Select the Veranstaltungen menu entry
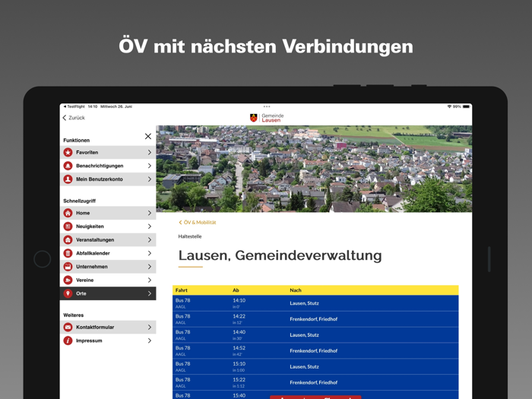Image resolution: width=532 pixels, height=399 pixels. (x=108, y=240)
